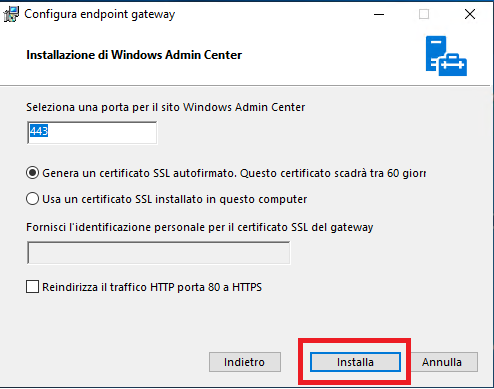494x389 pixels.
Task: Cancel setup with the Annulla button
Action: click(x=444, y=362)
